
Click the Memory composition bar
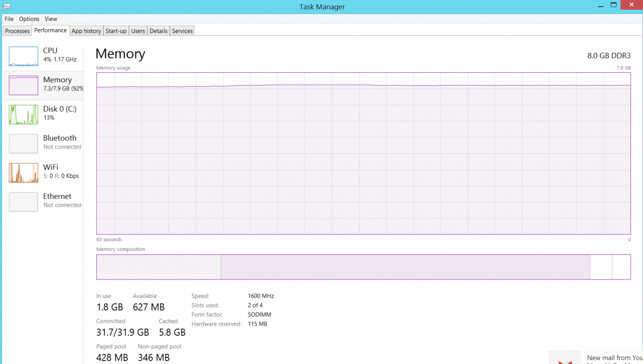[363, 267]
